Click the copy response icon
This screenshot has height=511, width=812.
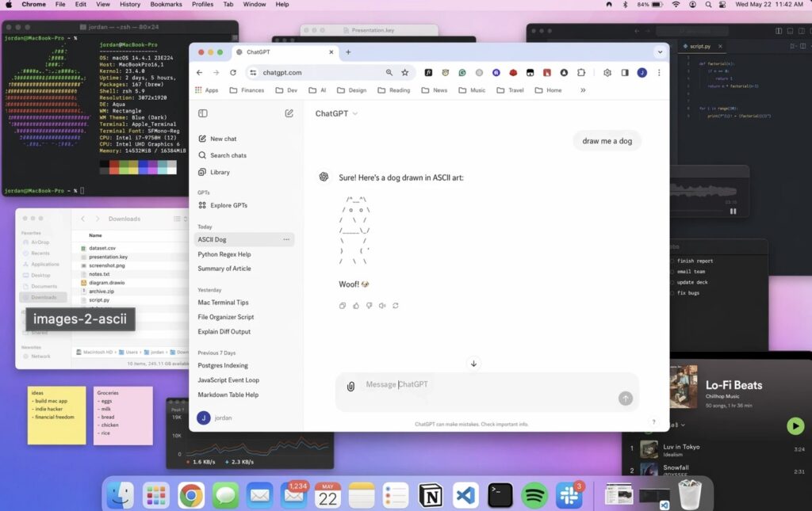pos(343,306)
